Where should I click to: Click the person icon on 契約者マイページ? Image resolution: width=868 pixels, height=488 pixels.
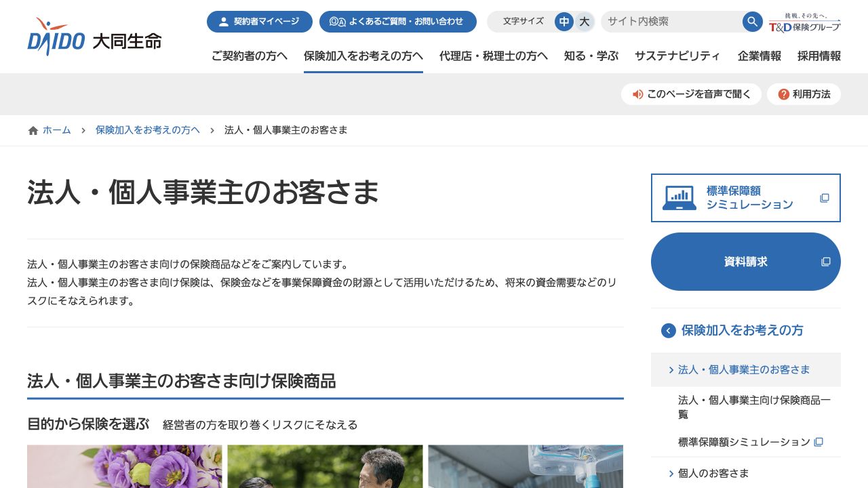(224, 22)
